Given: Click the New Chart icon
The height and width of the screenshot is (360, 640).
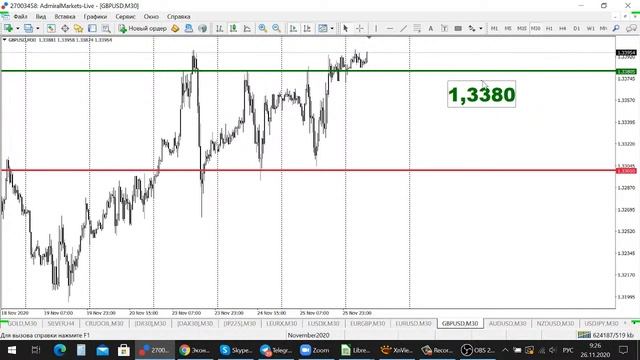Looking at the screenshot, I should pyautogui.click(x=8, y=28).
